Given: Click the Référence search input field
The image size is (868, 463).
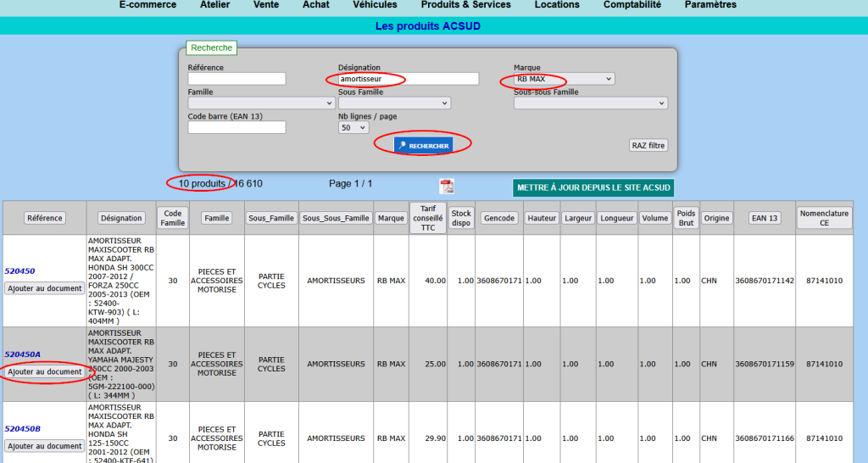Looking at the screenshot, I should 236,79.
